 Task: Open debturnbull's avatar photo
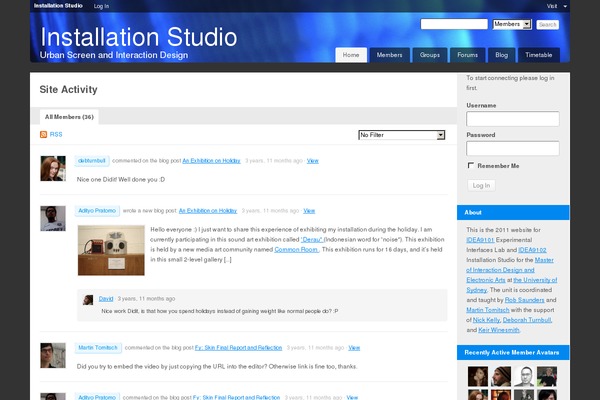click(x=53, y=168)
